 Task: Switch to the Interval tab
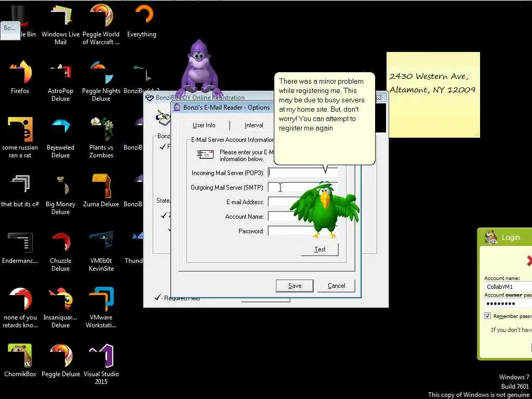click(x=254, y=125)
